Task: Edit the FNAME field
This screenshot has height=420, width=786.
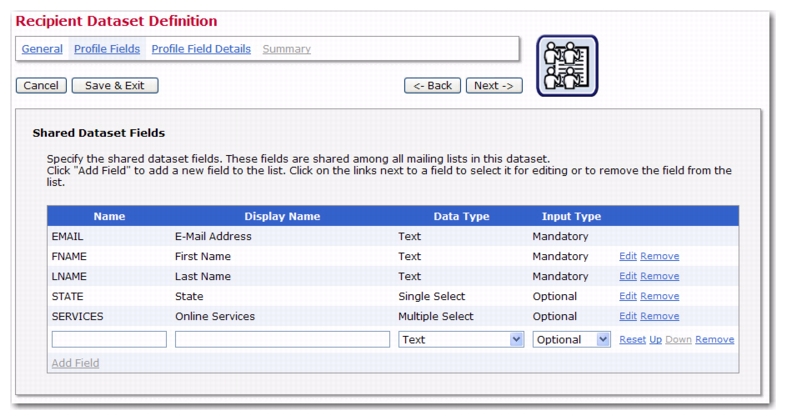Action: [x=628, y=256]
